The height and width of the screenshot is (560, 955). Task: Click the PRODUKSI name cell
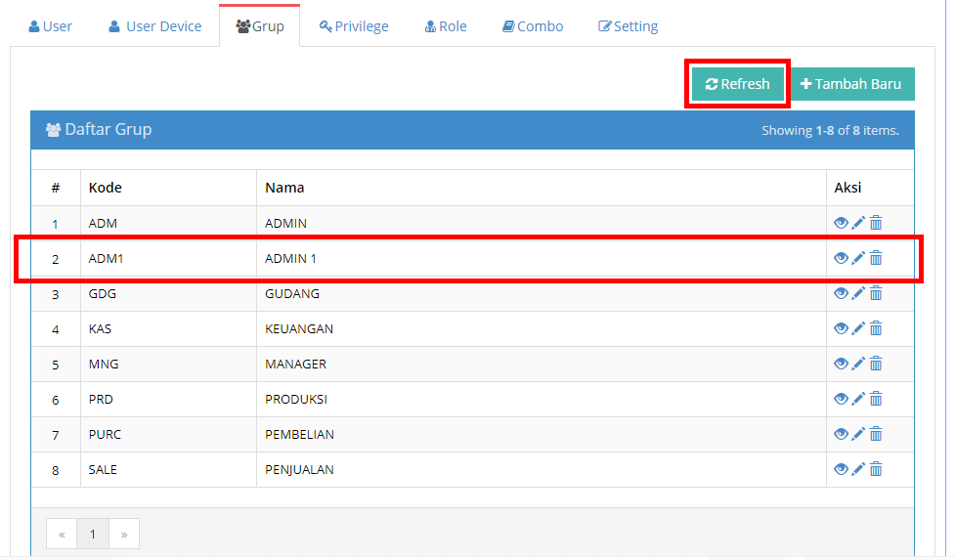[x=542, y=400]
